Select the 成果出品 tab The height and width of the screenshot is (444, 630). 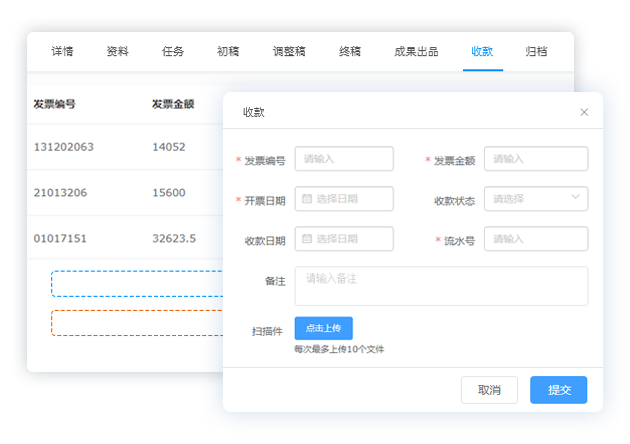416,52
